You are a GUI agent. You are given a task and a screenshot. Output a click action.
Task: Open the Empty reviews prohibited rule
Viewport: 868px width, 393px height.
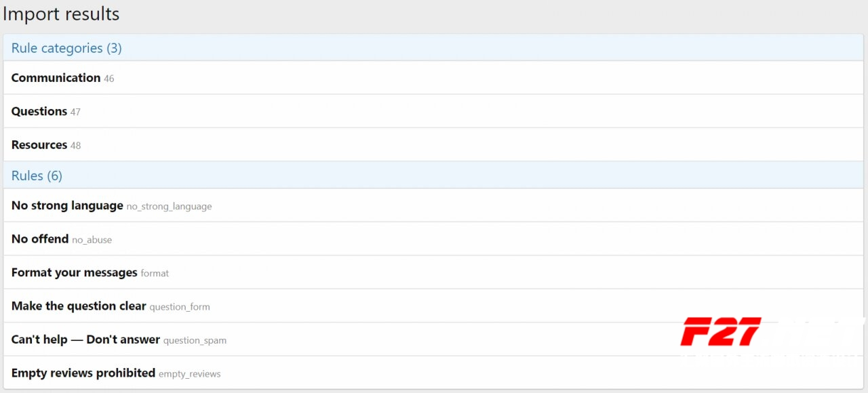83,373
